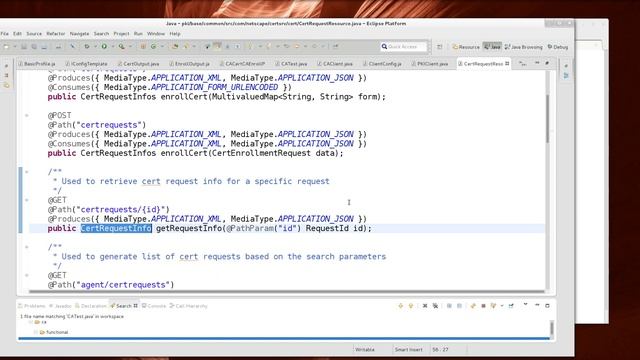Expand the 'ca' folder in search results
Image resolution: width=640 pixels, height=360 pixels.
point(31,322)
